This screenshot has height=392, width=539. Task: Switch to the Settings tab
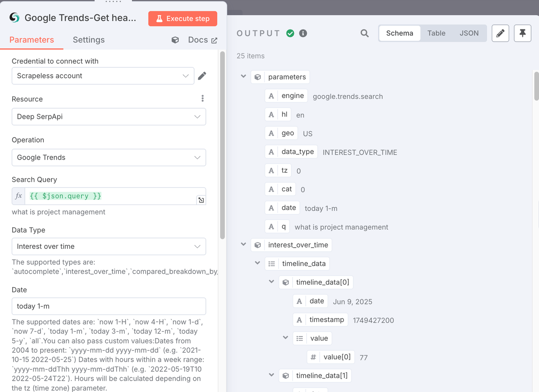pos(88,40)
